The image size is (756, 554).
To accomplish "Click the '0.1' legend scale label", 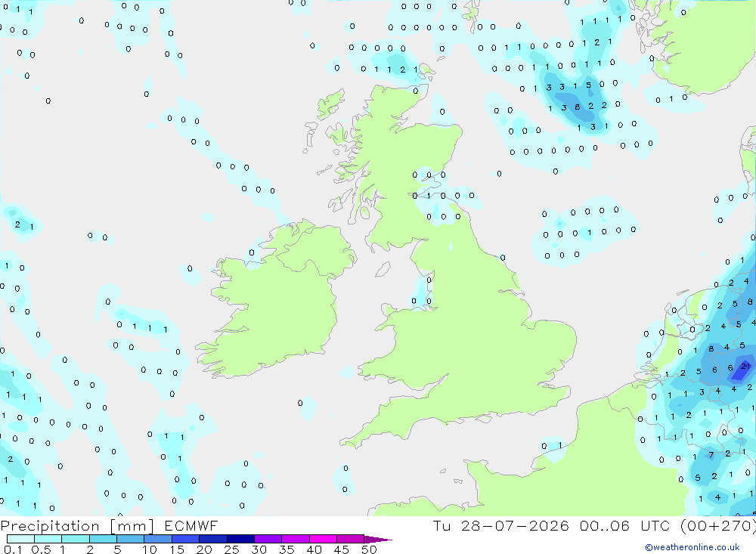I will 13,549.
